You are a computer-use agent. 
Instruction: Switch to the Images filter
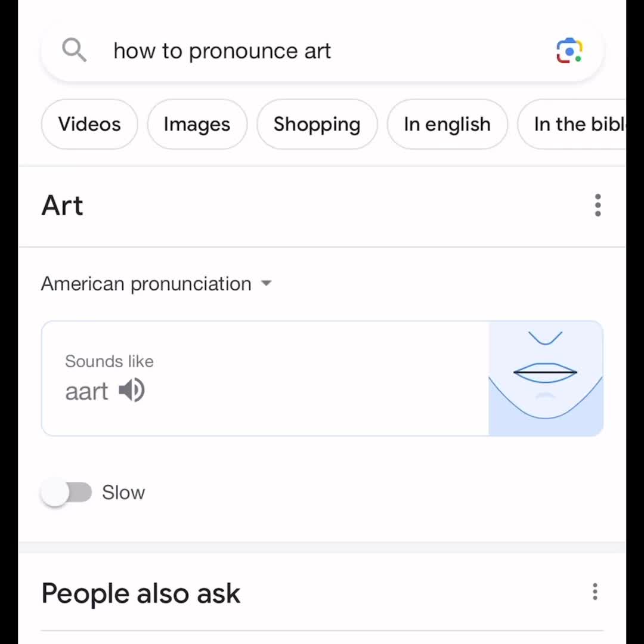point(197,124)
